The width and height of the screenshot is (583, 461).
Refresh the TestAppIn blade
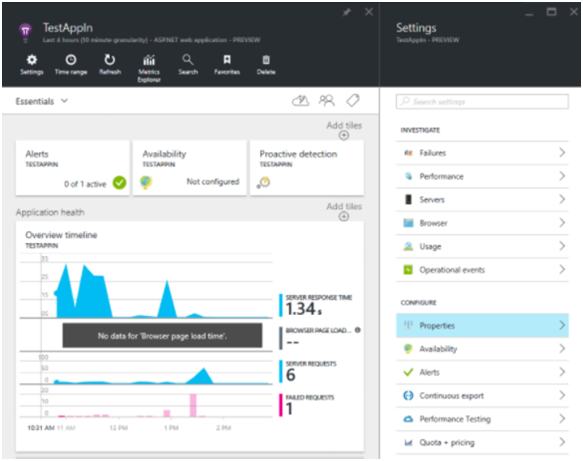pyautogui.click(x=110, y=64)
